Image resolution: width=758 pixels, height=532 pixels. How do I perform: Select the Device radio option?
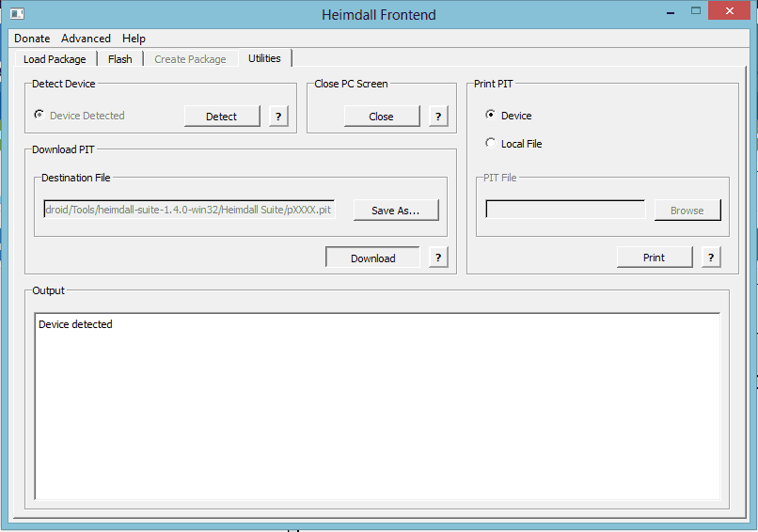508,116
